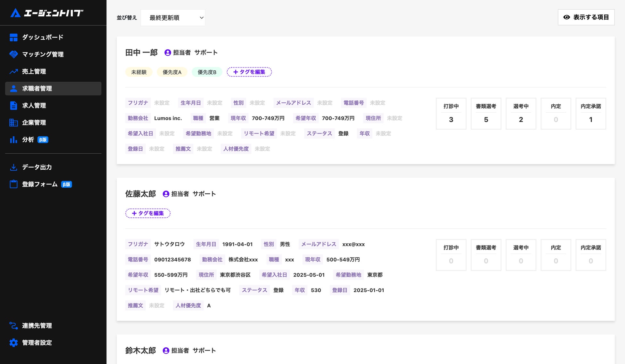Click 田中 一郎's 書類選考 count box
The width and height of the screenshot is (625, 364).
coord(486,114)
